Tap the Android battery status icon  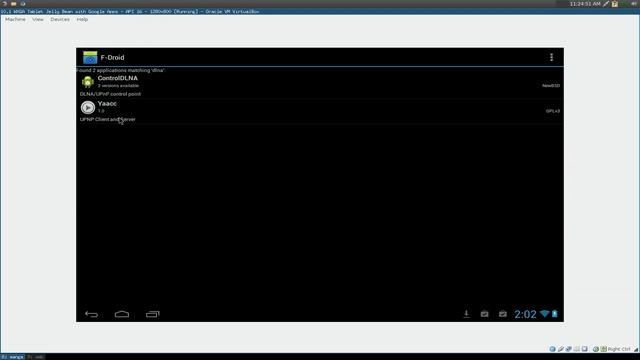[555, 313]
